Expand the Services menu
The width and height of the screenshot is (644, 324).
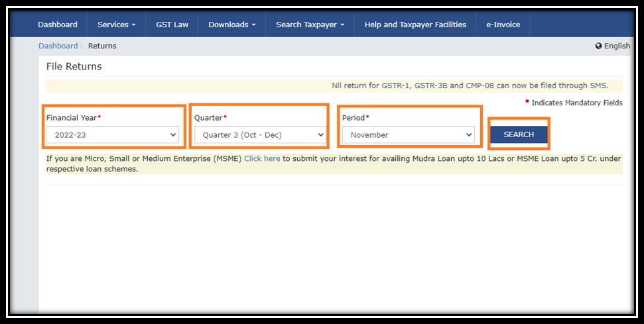point(116,25)
